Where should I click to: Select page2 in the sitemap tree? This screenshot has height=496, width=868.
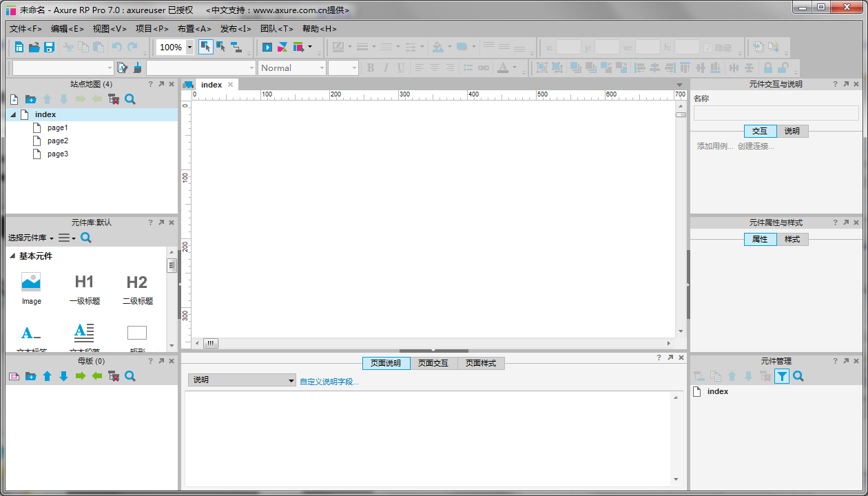coord(57,141)
